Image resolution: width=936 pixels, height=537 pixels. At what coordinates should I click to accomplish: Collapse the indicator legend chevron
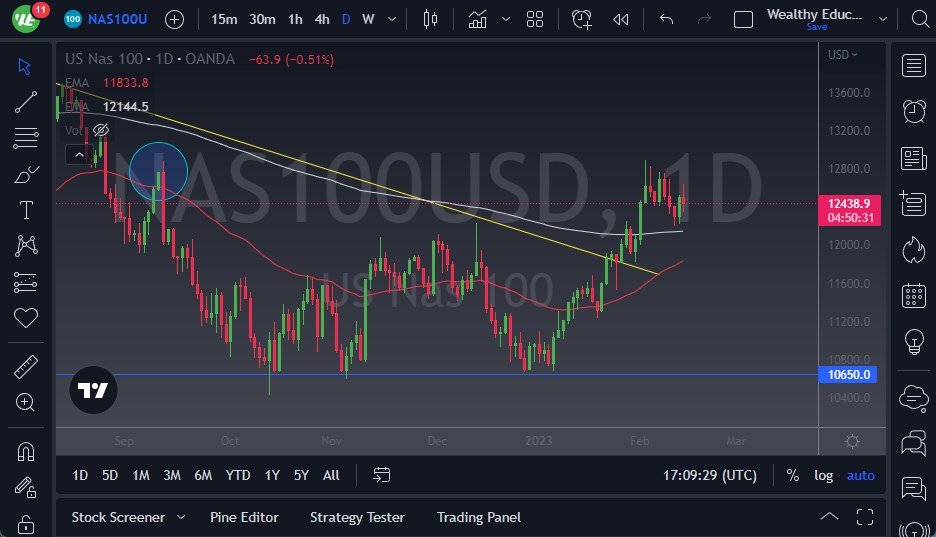(77, 154)
